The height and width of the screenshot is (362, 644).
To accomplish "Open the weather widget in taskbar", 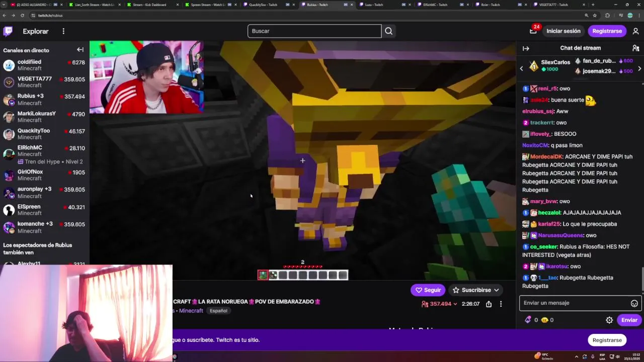I will coord(543,356).
